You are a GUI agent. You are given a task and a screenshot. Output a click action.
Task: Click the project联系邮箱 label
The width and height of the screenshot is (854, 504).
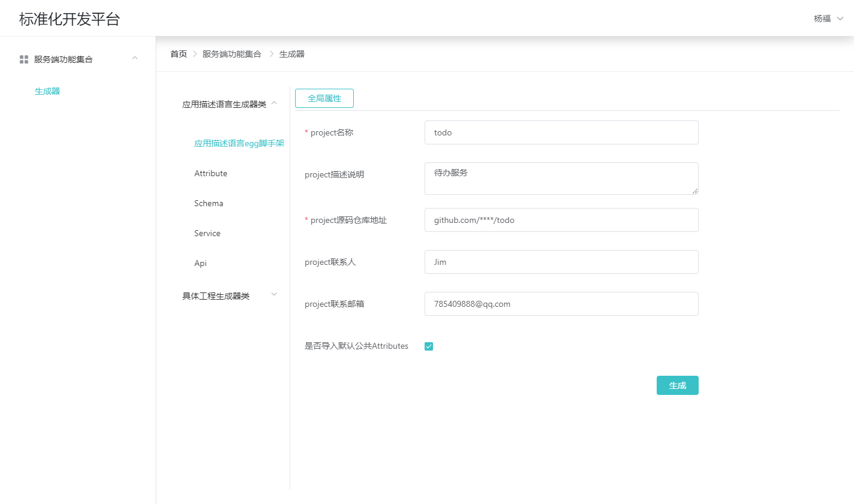[335, 304]
